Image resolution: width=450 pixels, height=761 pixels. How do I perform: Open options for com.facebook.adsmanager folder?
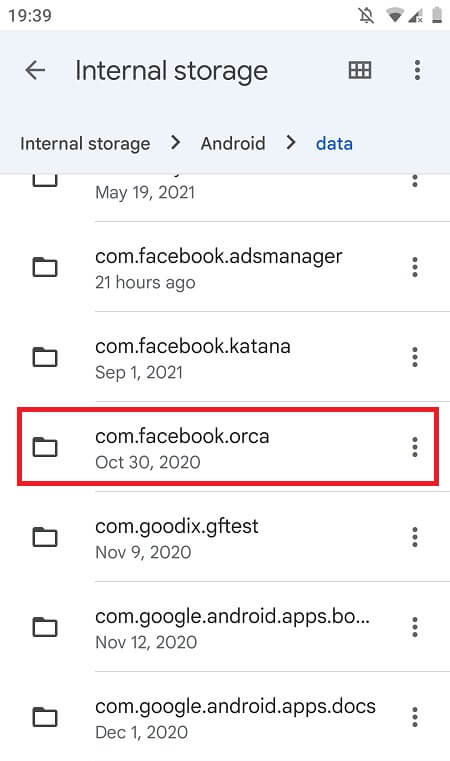pyautogui.click(x=415, y=267)
